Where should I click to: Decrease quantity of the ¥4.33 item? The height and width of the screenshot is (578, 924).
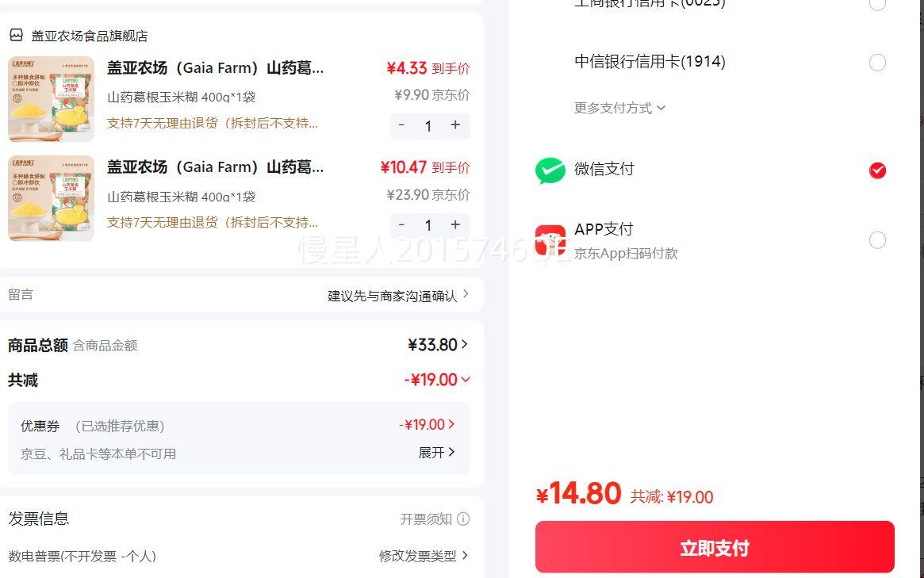401,125
